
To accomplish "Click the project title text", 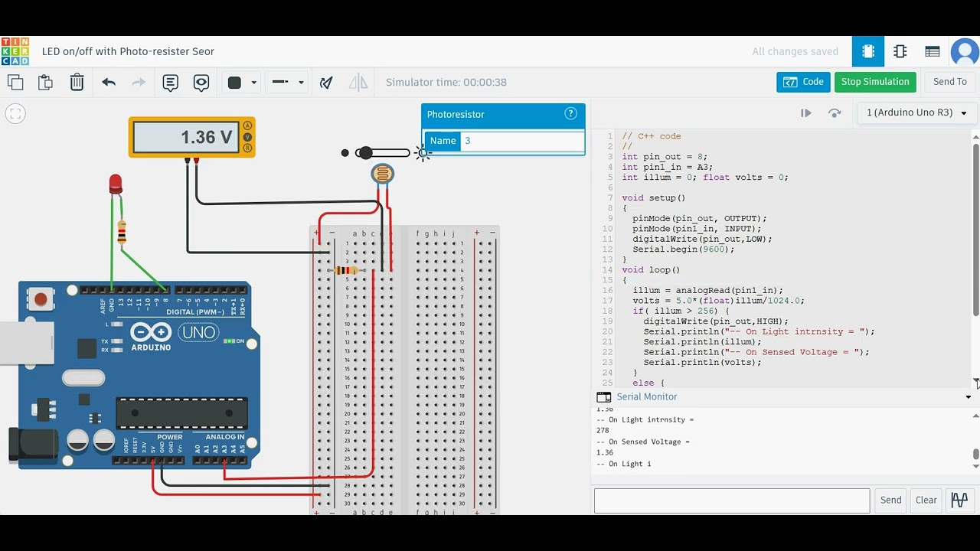I will (128, 51).
